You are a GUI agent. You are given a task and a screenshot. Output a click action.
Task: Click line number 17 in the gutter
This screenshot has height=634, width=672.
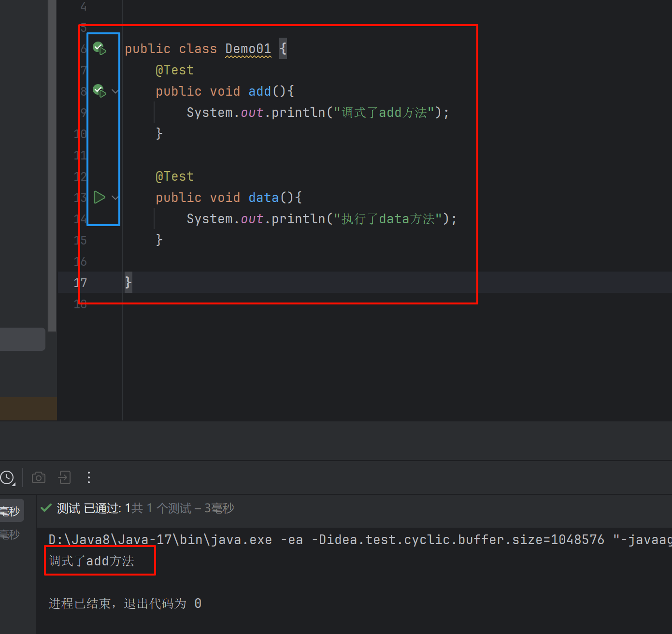coord(80,283)
